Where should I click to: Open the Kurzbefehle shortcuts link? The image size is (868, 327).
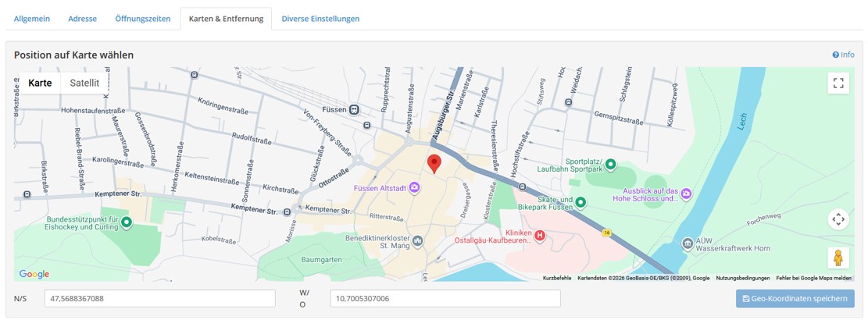click(x=557, y=278)
